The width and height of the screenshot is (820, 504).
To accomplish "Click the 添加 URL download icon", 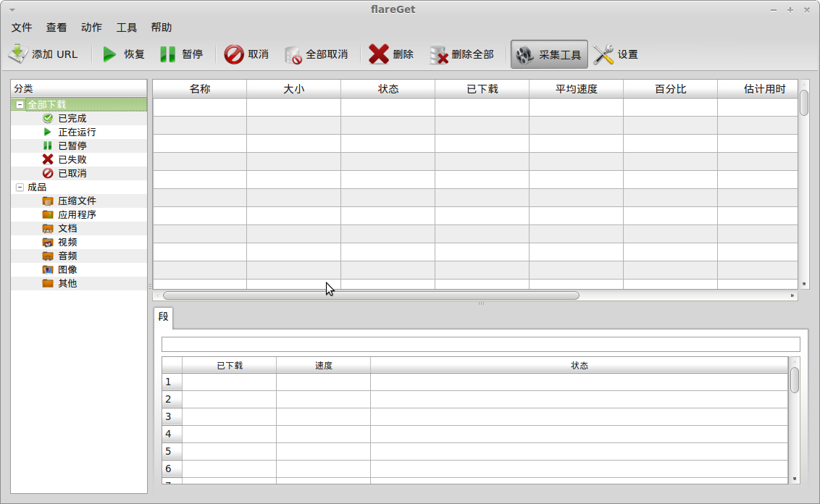I will pyautogui.click(x=18, y=54).
